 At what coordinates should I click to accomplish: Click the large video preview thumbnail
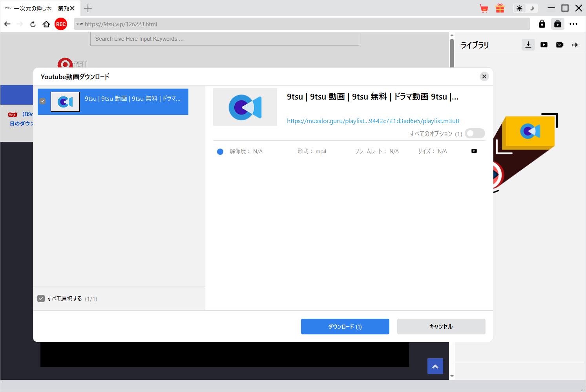[245, 107]
